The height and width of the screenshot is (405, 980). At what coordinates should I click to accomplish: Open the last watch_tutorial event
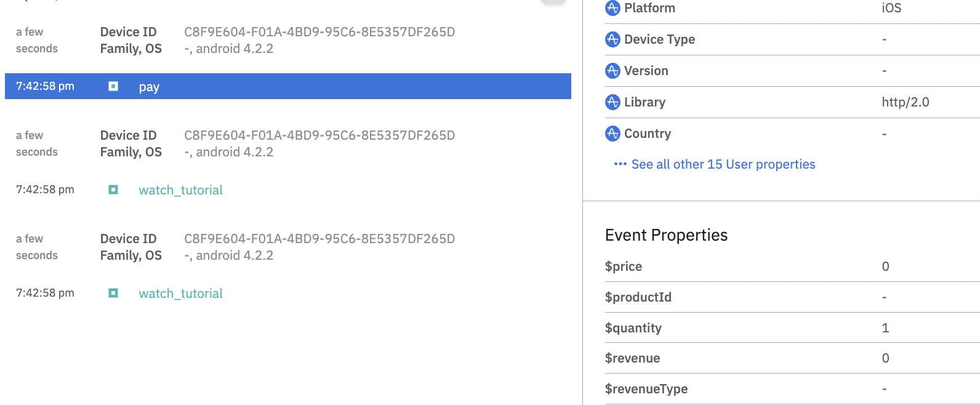tap(180, 294)
